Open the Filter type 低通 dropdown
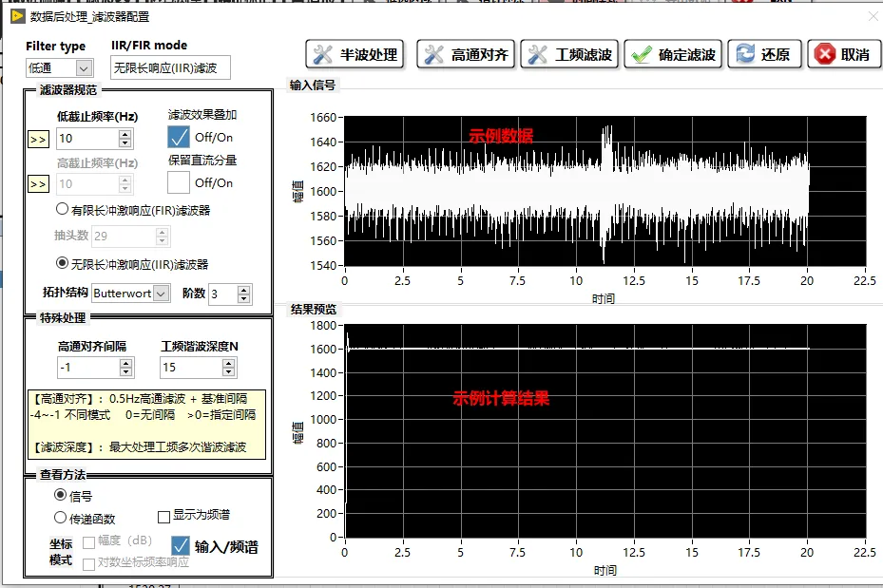 84,68
